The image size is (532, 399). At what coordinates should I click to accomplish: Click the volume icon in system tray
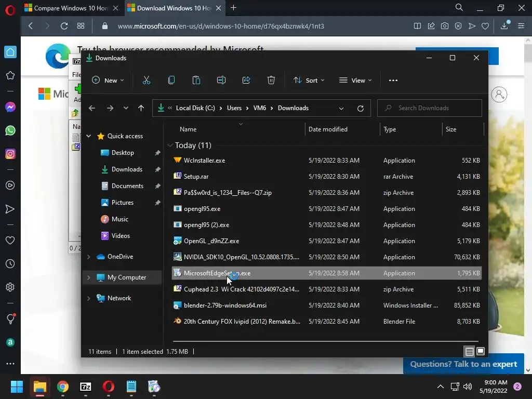point(468,387)
